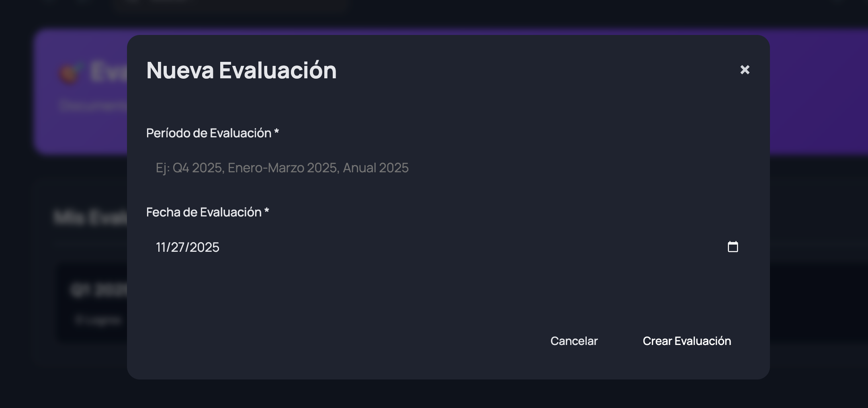Select the year segment "2025" in the date
The height and width of the screenshot is (408, 868).
click(x=204, y=247)
